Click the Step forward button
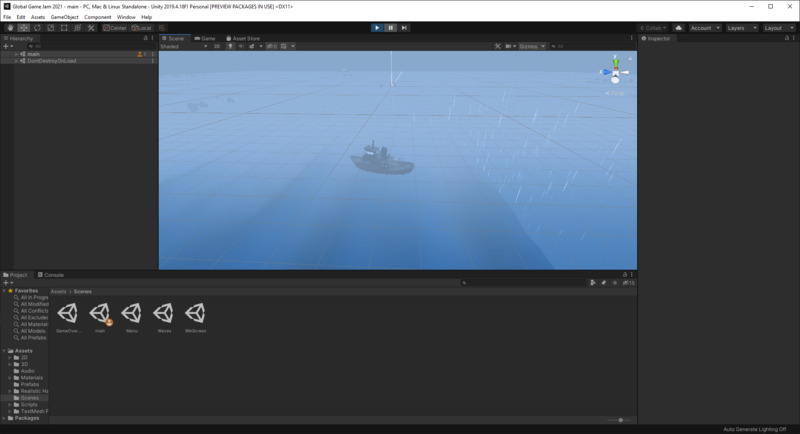 coord(403,28)
